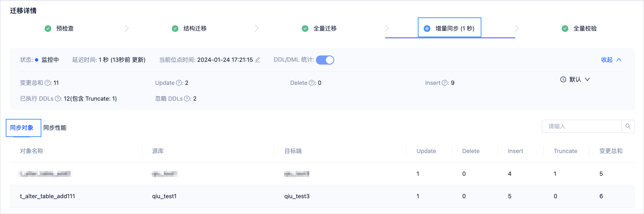This screenshot has height=214, width=644.
Task: Collapse the statistics panel with 收起
Action: click(611, 60)
